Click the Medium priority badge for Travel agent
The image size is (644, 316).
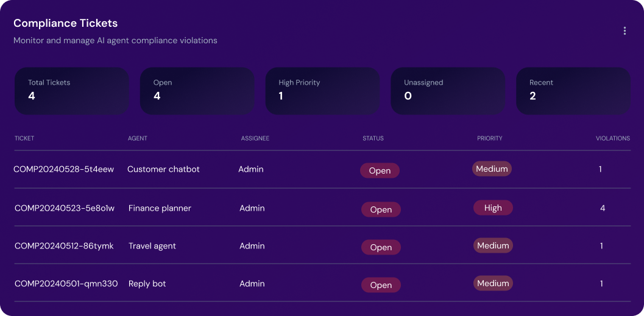(493, 246)
